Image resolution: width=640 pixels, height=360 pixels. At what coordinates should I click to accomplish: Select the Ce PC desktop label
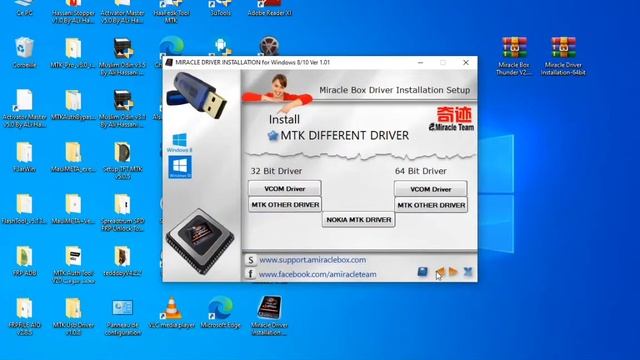click(x=24, y=13)
